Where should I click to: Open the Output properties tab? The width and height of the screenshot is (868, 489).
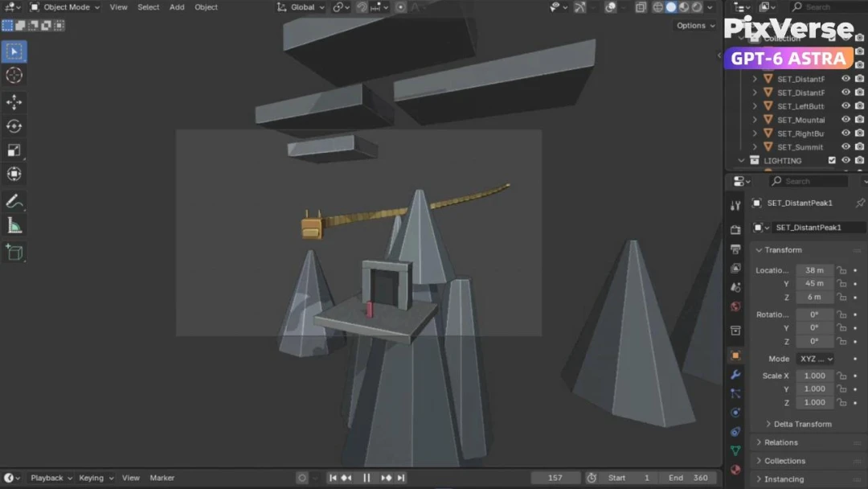[735, 249]
